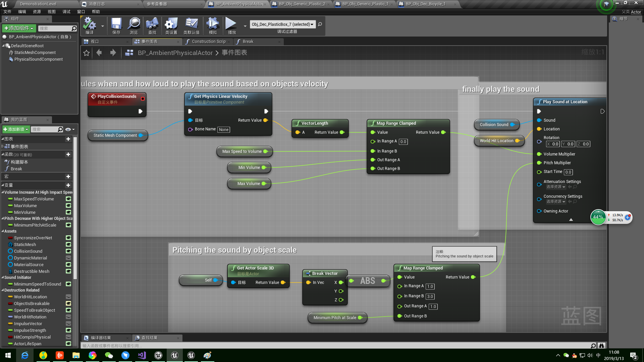644x362 pixels.
Task: Toggle eye visibility for CollisionSound variable
Action: (68, 251)
